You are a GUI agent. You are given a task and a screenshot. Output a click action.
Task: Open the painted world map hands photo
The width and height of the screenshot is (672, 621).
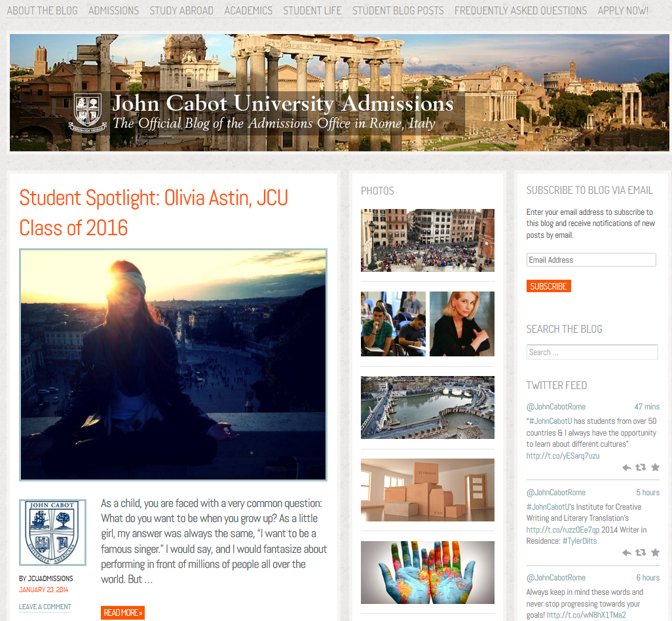(x=427, y=573)
